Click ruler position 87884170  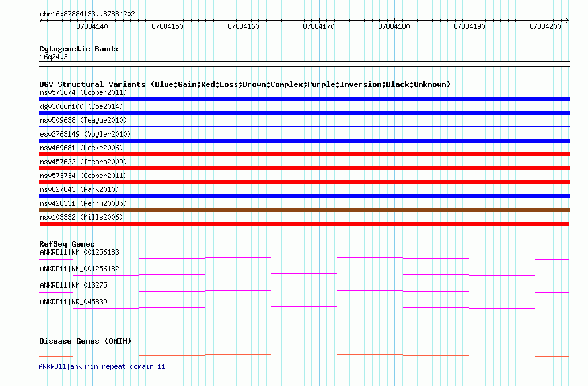click(318, 26)
